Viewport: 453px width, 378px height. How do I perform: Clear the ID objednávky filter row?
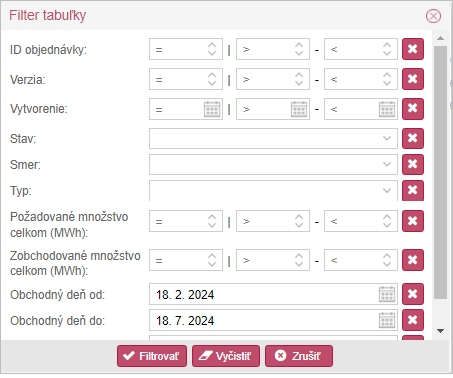[x=413, y=49]
